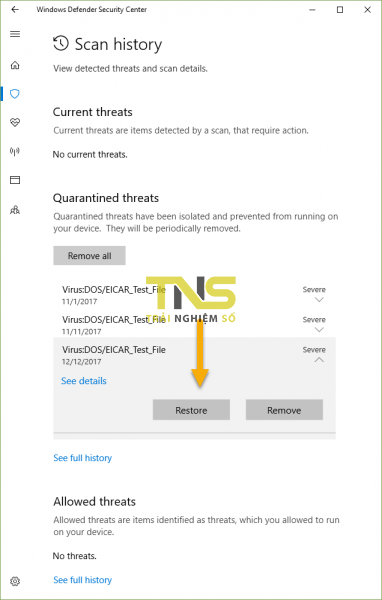Go back with the back arrow
Viewport: 382px width, 600px height.
tap(15, 10)
